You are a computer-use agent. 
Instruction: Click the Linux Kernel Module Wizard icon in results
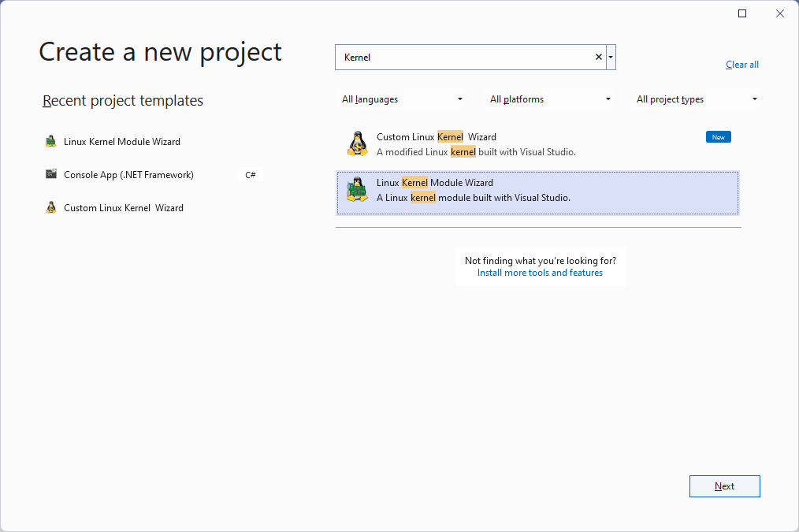(358, 189)
